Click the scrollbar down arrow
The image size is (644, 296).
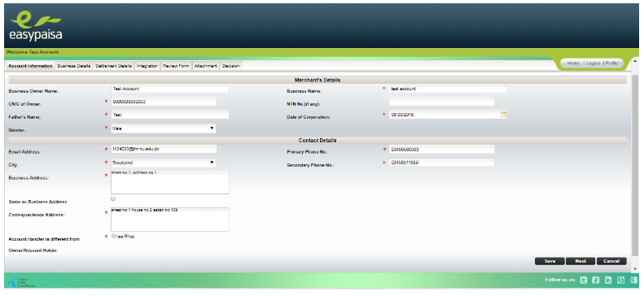click(636, 269)
